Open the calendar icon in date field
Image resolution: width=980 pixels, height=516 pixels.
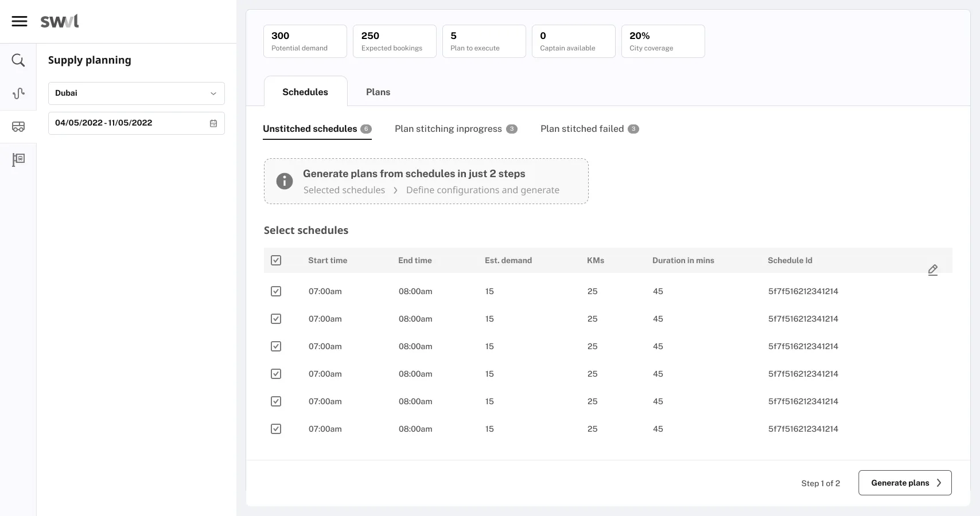pos(213,123)
